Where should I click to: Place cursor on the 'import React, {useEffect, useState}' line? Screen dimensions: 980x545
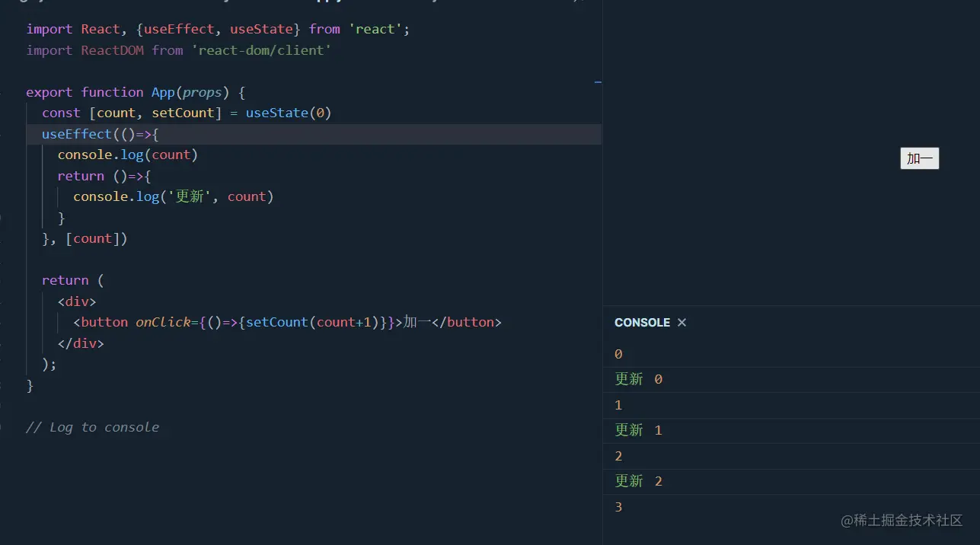click(x=218, y=29)
